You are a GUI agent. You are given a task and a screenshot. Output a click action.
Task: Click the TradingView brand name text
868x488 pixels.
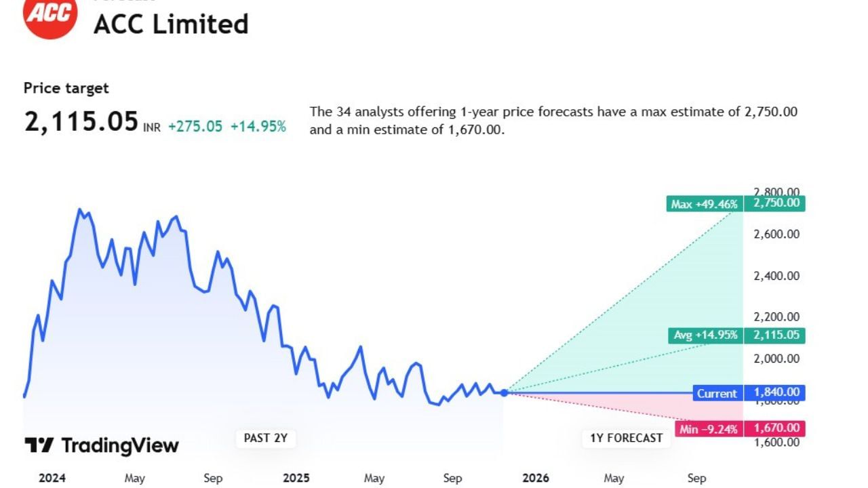120,445
